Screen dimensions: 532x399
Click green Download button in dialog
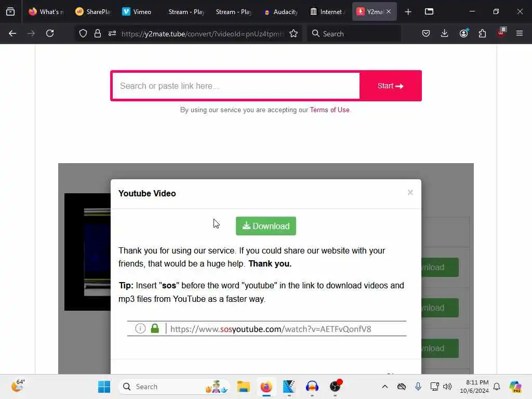(x=266, y=226)
